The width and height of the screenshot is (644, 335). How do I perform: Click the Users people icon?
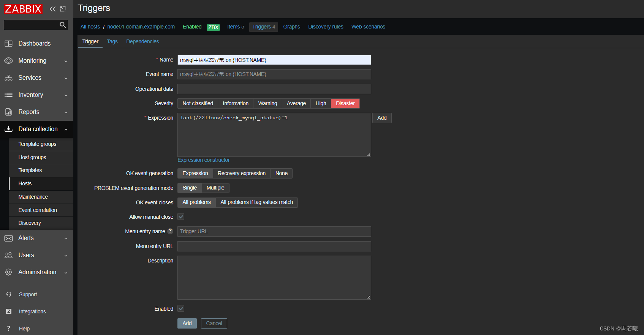click(x=8, y=255)
